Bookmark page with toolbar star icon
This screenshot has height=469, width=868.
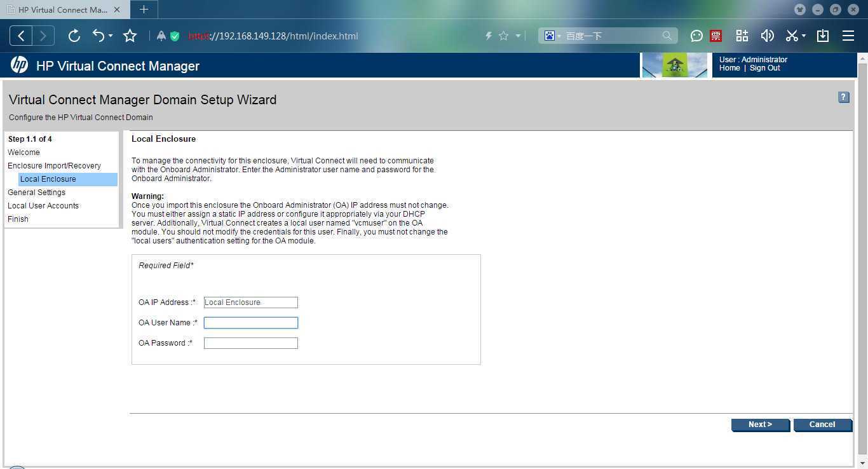130,36
